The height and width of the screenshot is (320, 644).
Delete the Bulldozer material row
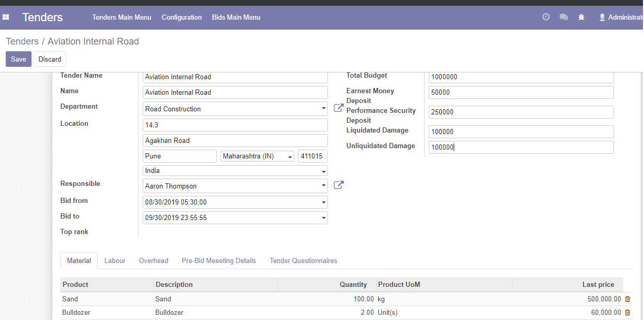(x=627, y=312)
